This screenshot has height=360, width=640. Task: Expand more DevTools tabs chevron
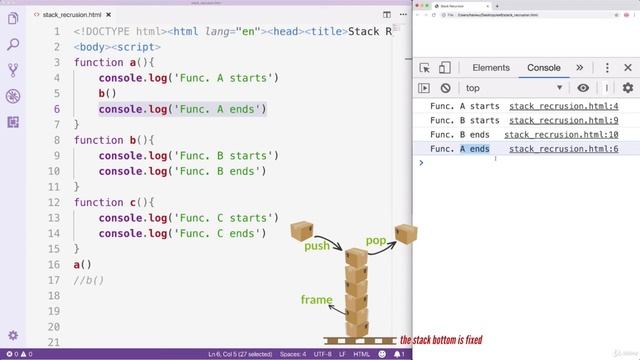(x=580, y=68)
